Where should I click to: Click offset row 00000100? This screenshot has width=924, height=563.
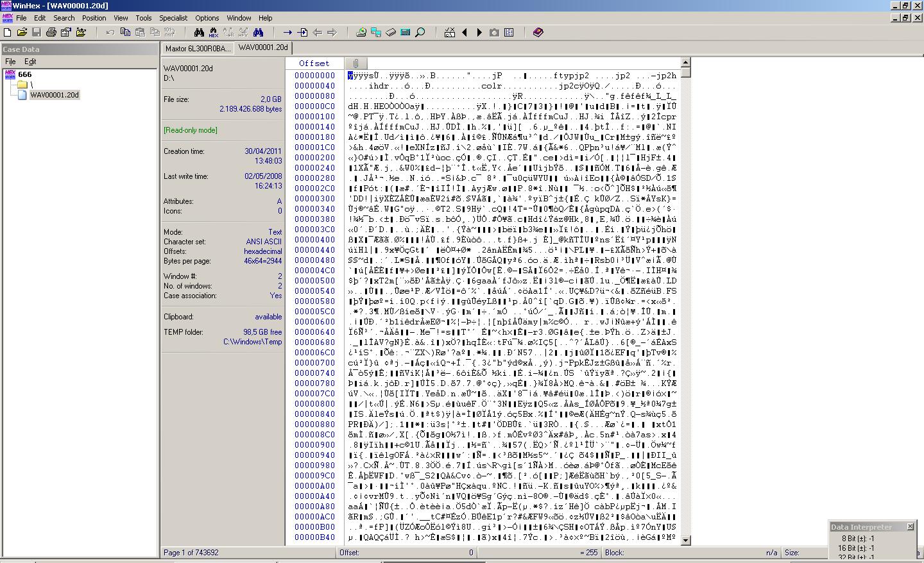(x=315, y=117)
